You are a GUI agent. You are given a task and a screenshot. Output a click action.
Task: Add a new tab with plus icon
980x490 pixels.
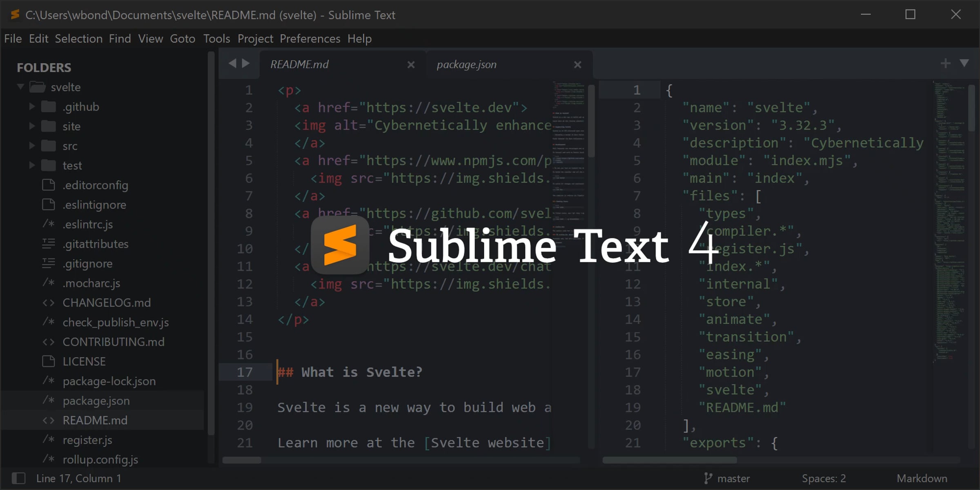pyautogui.click(x=945, y=63)
